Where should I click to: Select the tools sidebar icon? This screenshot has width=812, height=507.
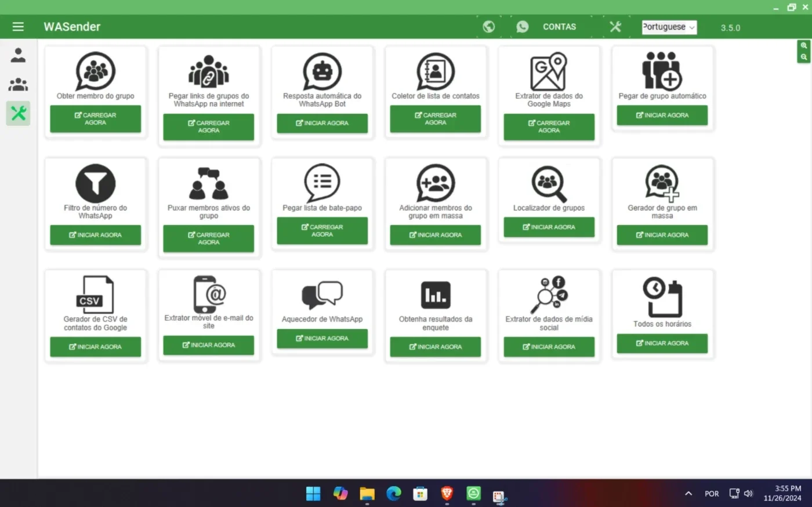[x=19, y=113]
